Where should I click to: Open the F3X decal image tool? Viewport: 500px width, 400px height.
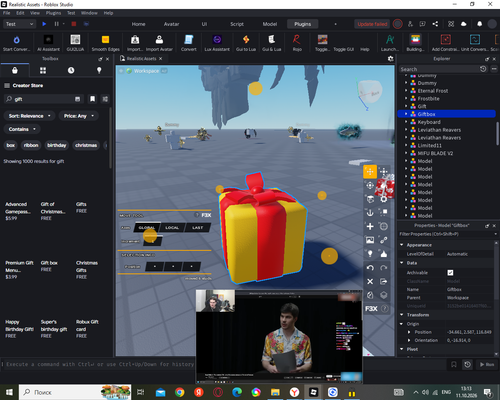click(370, 240)
